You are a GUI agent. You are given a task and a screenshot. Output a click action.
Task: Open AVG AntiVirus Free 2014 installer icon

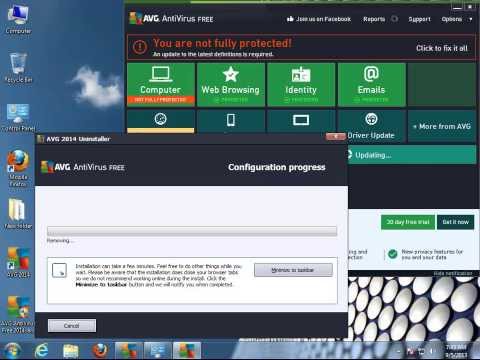click(x=17, y=315)
